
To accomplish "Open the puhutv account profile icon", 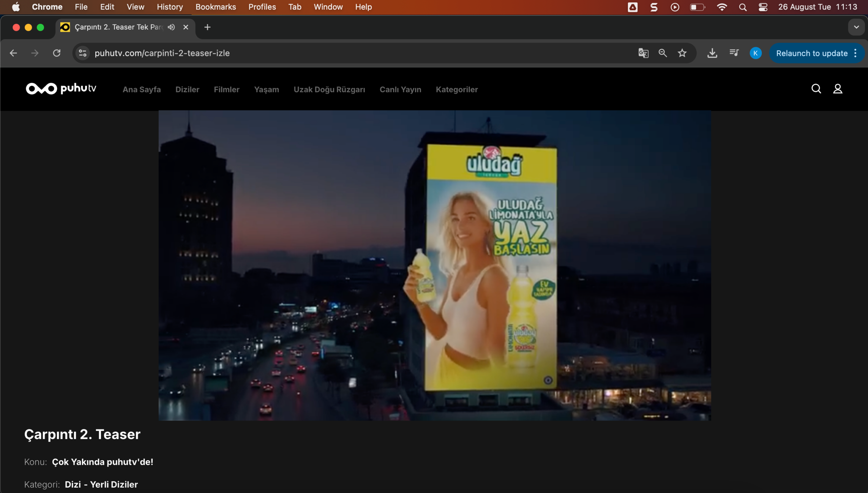I will pyautogui.click(x=838, y=89).
